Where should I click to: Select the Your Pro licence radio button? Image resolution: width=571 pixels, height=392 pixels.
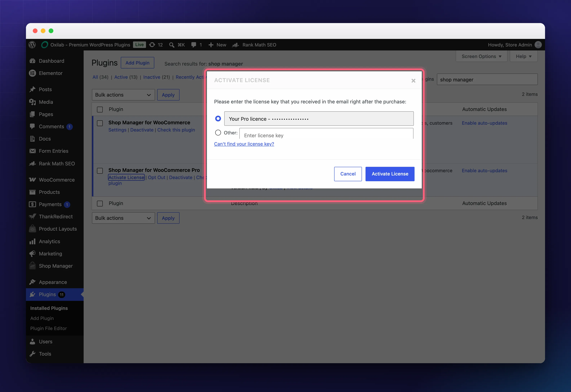click(218, 119)
